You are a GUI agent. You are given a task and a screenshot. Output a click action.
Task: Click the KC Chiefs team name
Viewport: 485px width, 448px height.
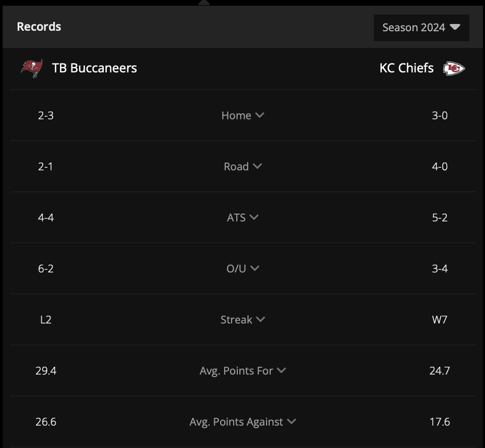406,68
